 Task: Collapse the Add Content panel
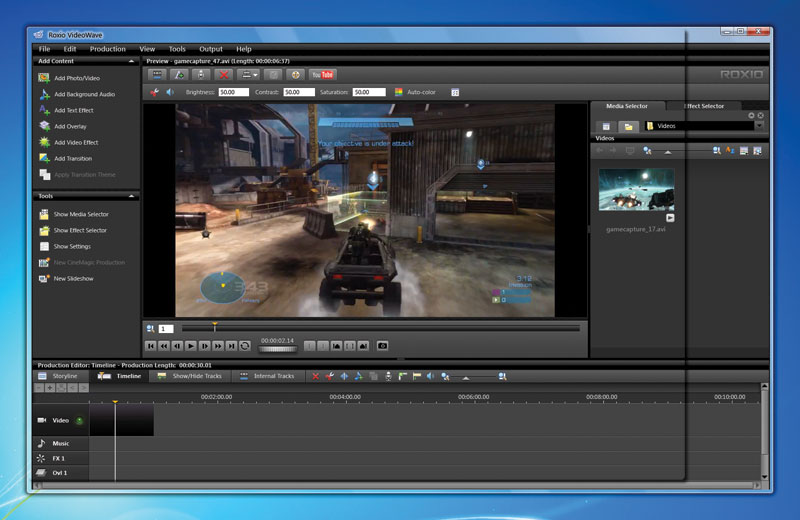(132, 61)
